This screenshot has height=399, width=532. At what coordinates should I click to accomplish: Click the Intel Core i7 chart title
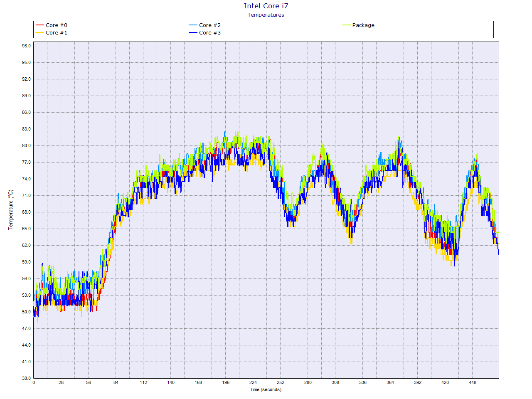point(266,6)
